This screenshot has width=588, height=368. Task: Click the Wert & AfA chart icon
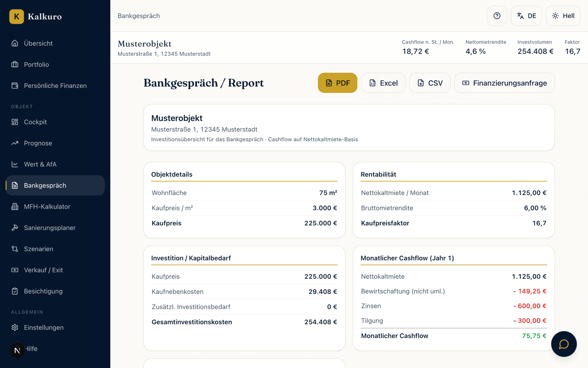[x=15, y=164]
